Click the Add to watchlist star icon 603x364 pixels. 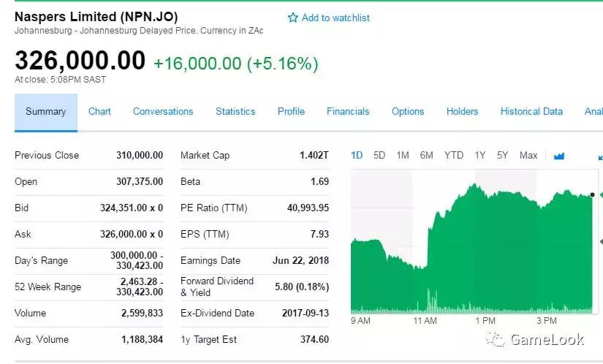(293, 18)
